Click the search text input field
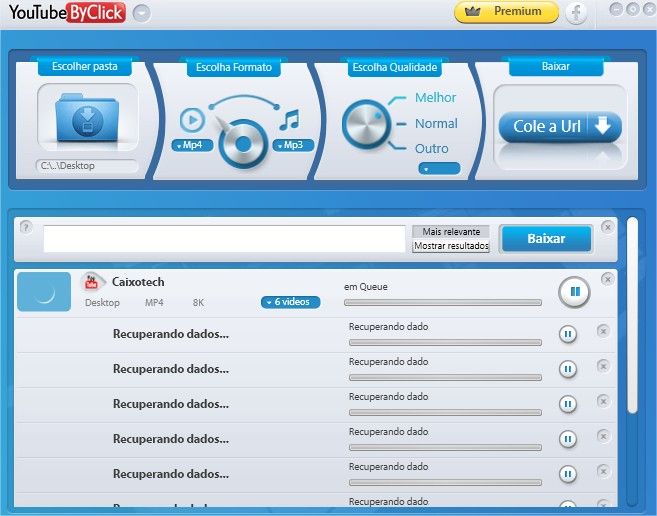The width and height of the screenshot is (657, 516). [225, 239]
